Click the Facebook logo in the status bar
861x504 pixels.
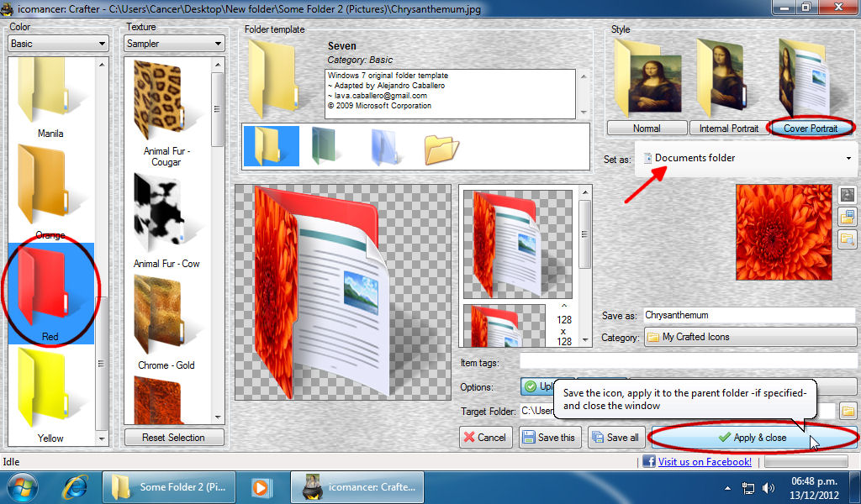point(649,462)
